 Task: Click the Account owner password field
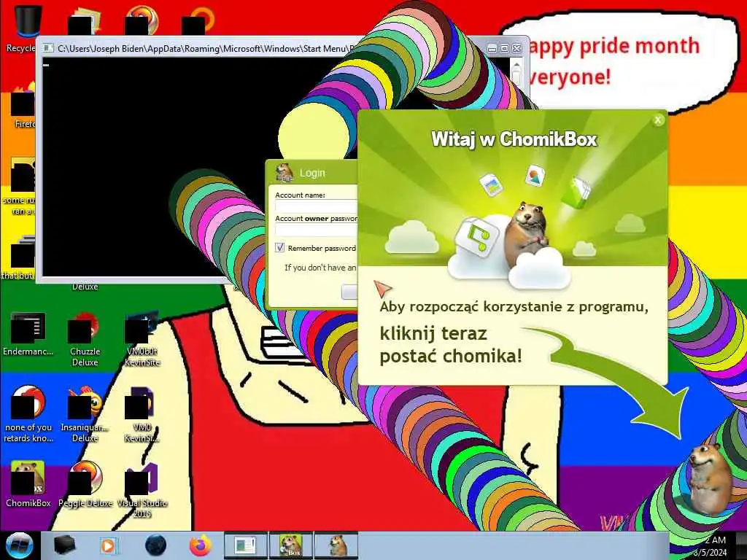(317, 230)
